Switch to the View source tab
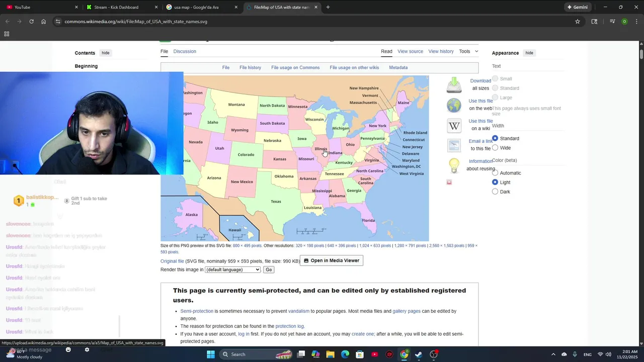Screen dimensions: 644x362 coord(410,51)
